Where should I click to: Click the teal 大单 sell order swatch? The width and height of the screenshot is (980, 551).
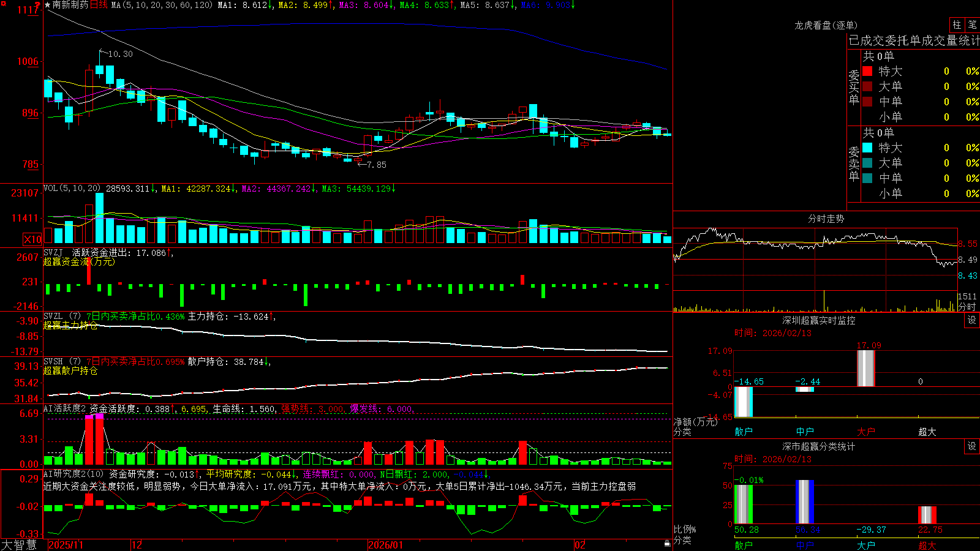[867, 163]
